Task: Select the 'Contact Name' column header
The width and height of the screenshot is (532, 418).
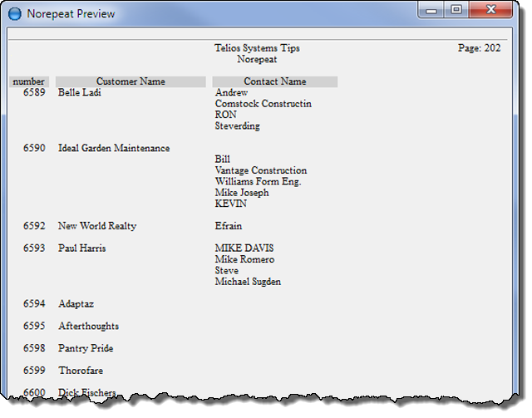Action: pyautogui.click(x=274, y=81)
